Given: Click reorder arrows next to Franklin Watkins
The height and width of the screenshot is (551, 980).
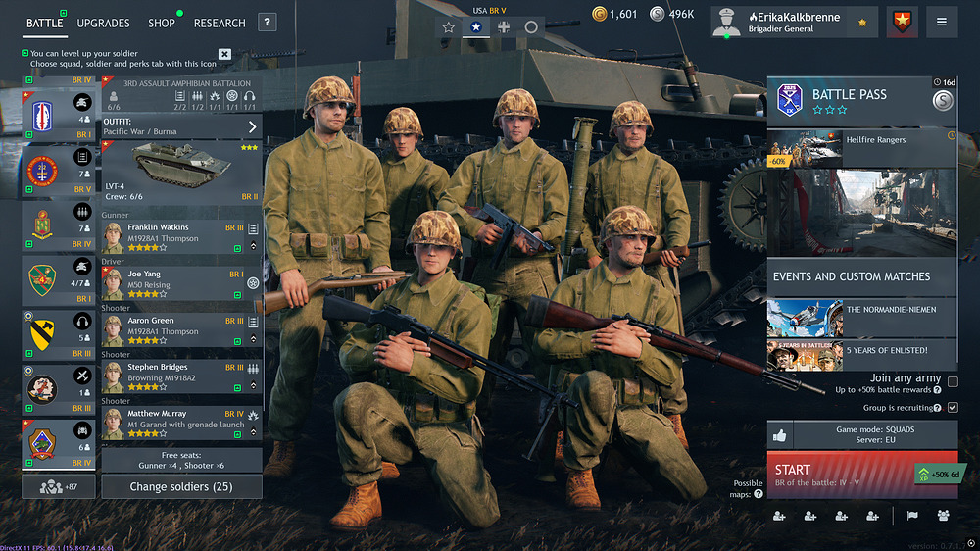Looking at the screenshot, I should click(254, 245).
